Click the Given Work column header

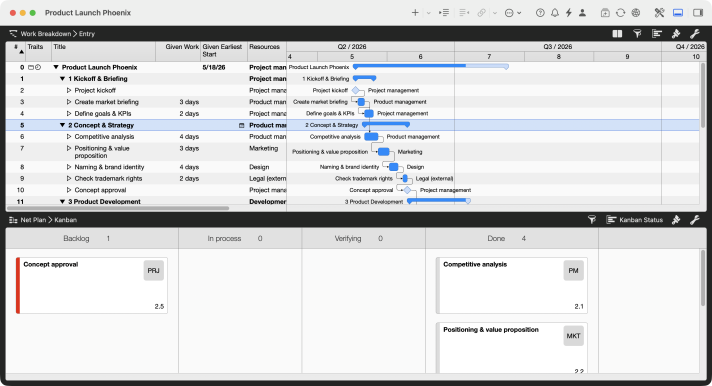178,51
